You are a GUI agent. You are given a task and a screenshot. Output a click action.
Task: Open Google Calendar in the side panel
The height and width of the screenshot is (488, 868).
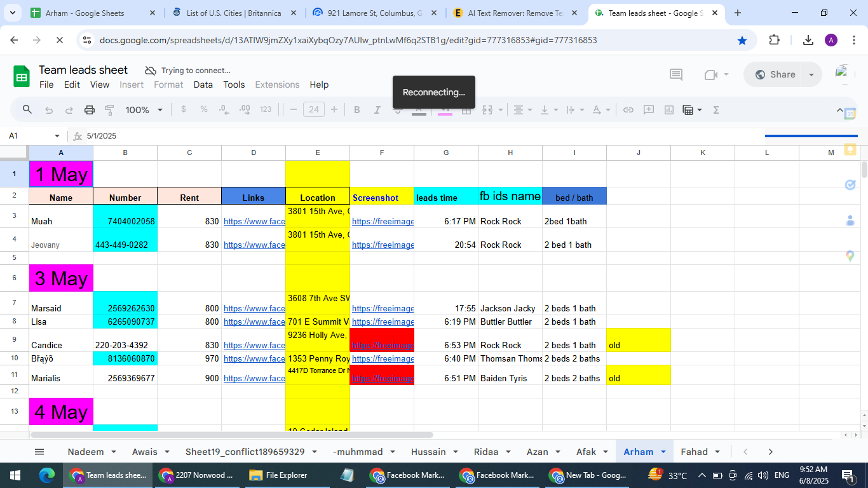[x=850, y=114]
